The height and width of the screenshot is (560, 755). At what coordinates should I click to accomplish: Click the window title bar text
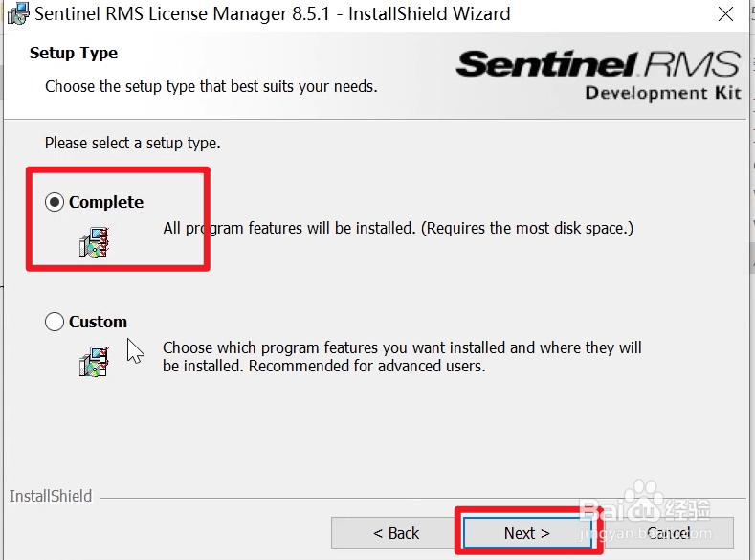click(273, 14)
